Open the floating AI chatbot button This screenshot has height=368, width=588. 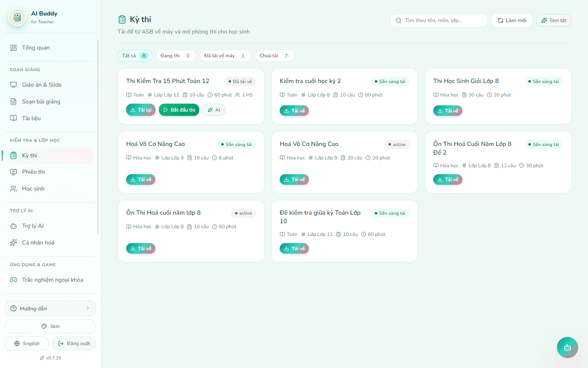[567, 348]
